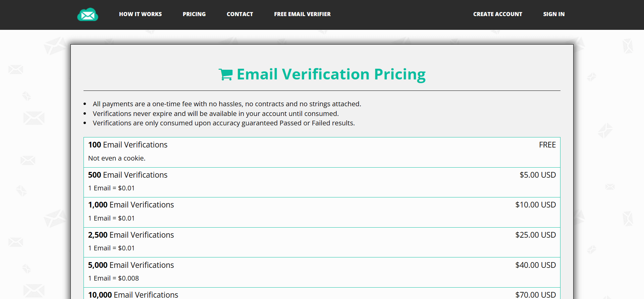Choose the 1,000 Email Verifications plan

coord(131,205)
